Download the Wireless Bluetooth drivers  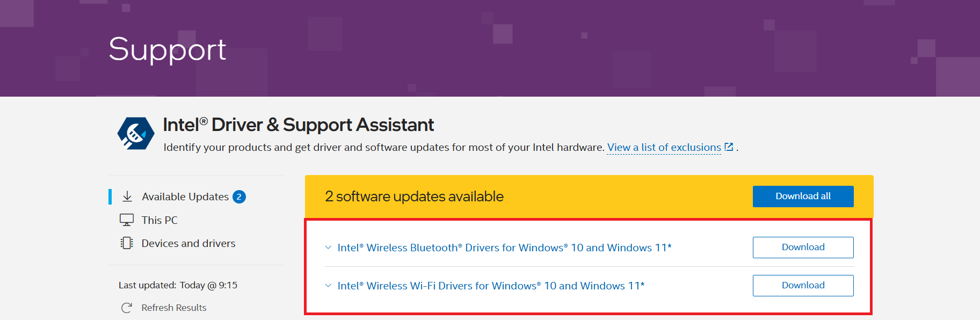(803, 248)
